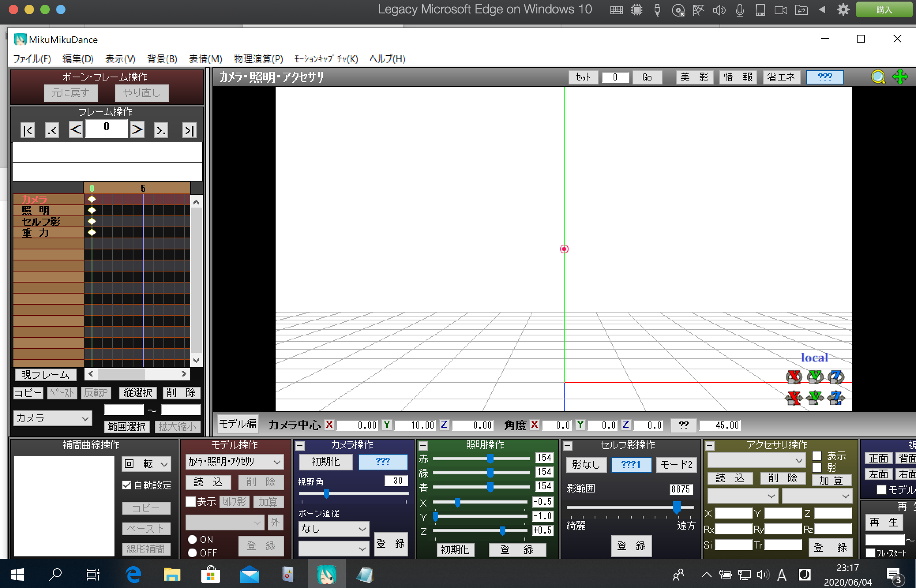Click upper red X axis rotate icon

(794, 376)
